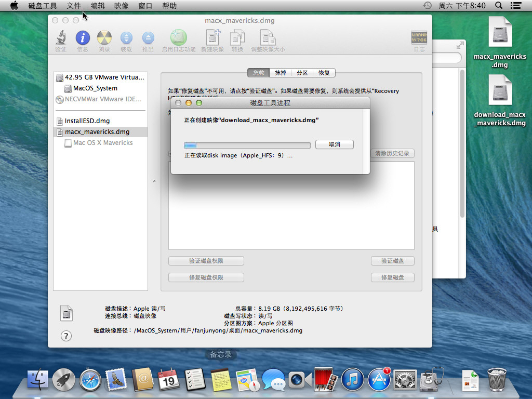Screen dimensions: 532x399
Task: Click the Mount toolbar icon
Action: point(126,37)
